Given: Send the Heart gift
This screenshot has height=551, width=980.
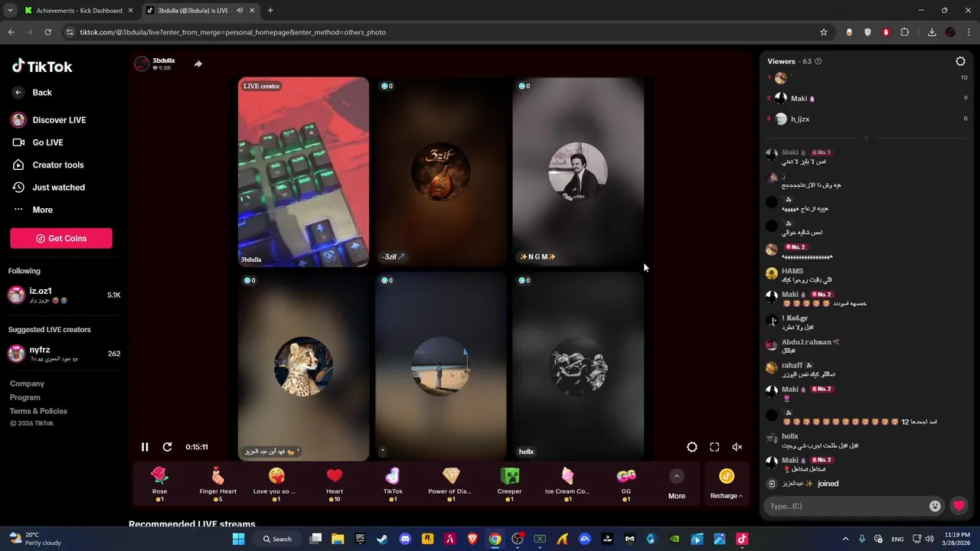Looking at the screenshot, I should pos(335,484).
